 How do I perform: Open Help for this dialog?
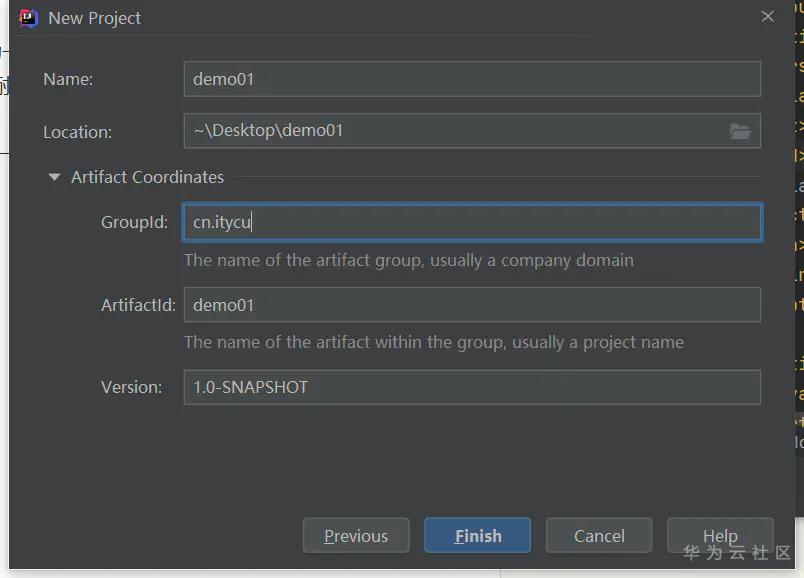[720, 535]
